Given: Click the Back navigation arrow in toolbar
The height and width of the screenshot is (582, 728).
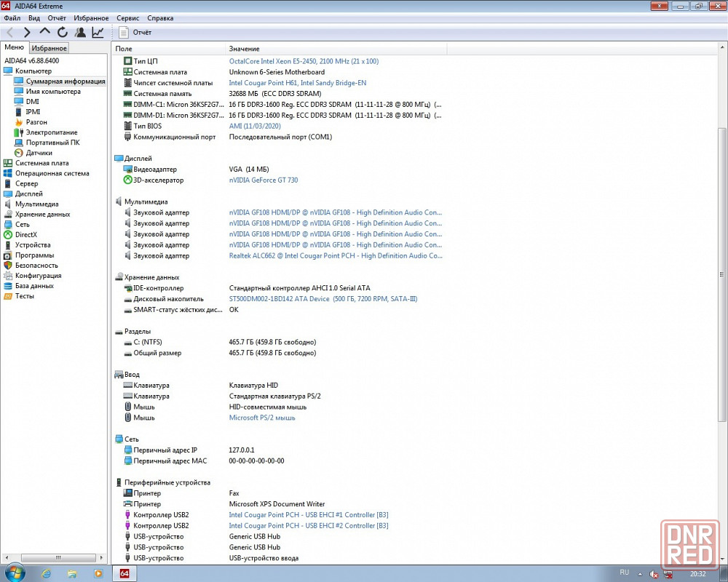Looking at the screenshot, I should [x=9, y=33].
